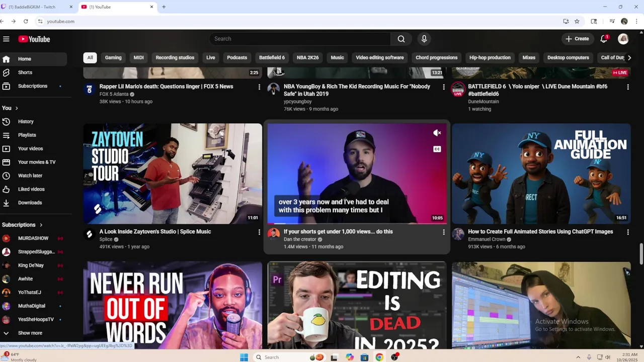Select the Battlefield 6 chip
Image resolution: width=644 pixels, height=362 pixels.
(x=272, y=57)
